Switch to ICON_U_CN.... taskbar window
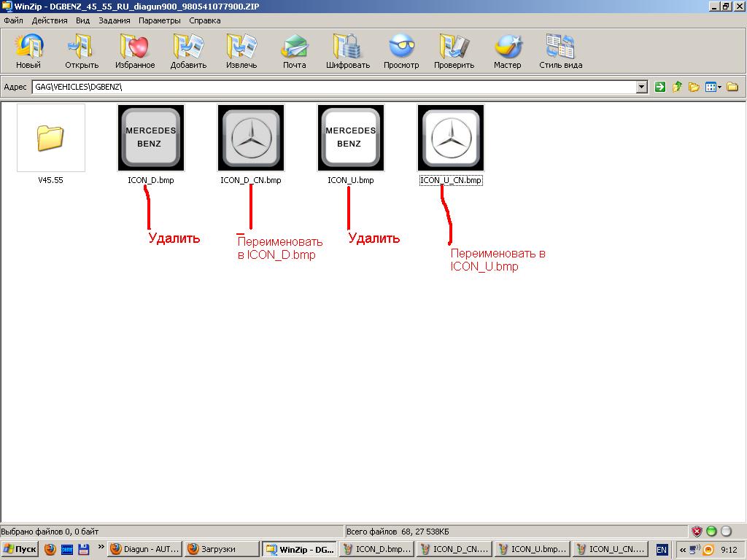Screen dimensions: 747x560 pyautogui.click(x=609, y=549)
